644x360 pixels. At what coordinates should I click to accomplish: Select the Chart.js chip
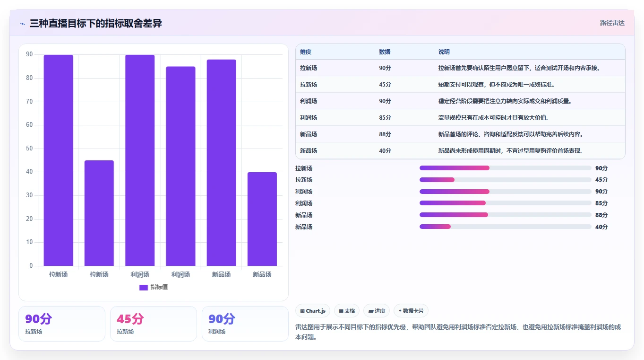[x=313, y=311]
